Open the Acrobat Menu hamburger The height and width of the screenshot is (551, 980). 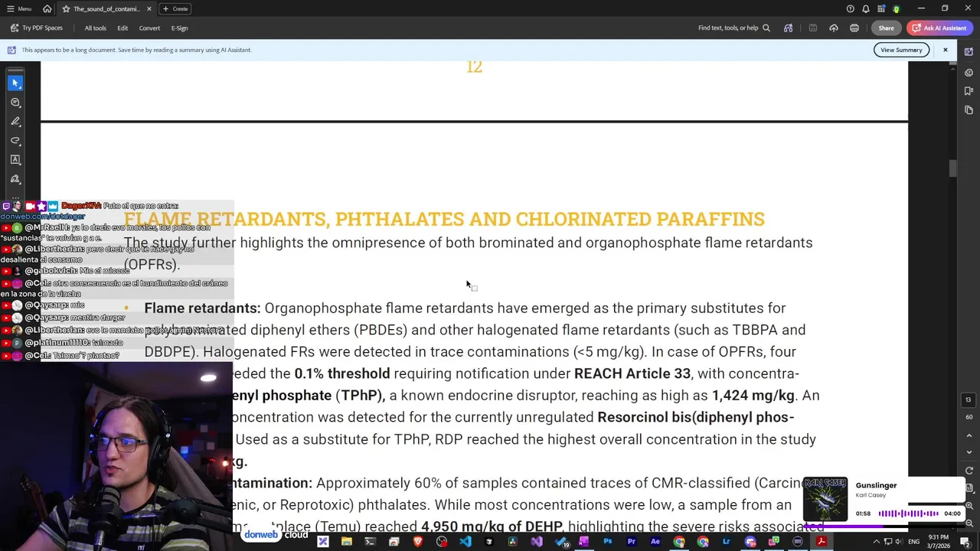click(19, 8)
